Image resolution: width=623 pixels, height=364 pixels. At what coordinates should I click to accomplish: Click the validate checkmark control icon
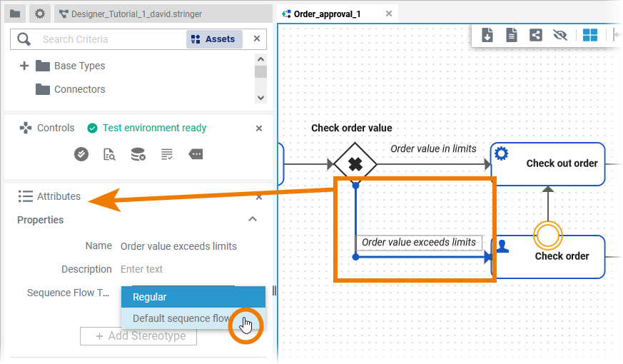[x=81, y=154]
